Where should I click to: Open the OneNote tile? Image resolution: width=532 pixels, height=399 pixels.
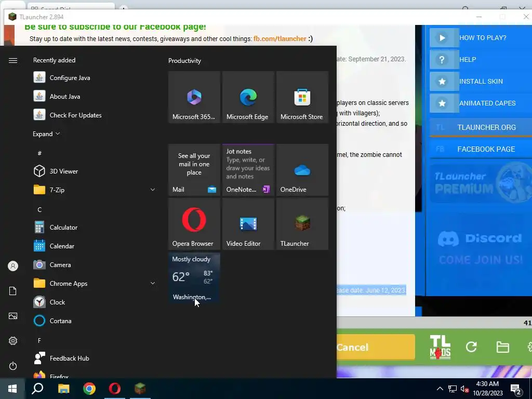point(248,170)
